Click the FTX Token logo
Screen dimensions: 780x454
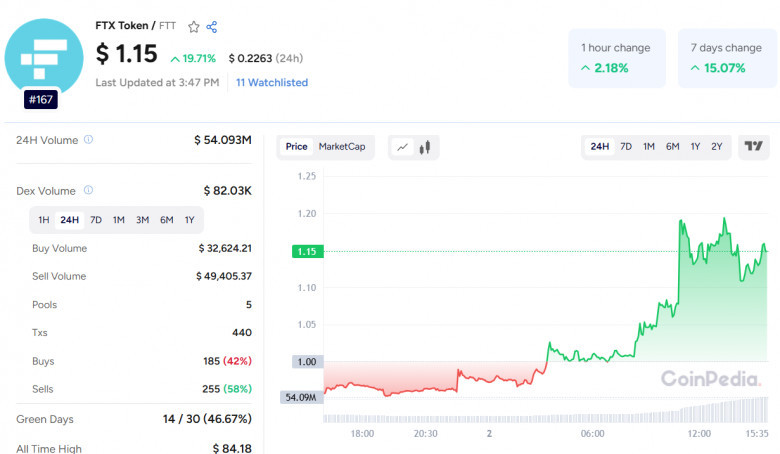[x=44, y=57]
